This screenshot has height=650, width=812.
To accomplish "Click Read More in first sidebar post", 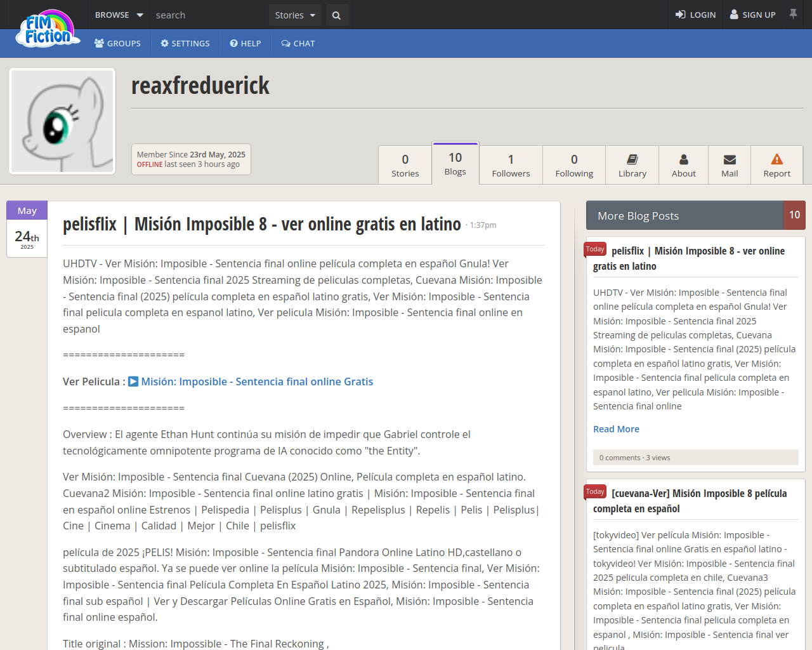I will pos(616,429).
